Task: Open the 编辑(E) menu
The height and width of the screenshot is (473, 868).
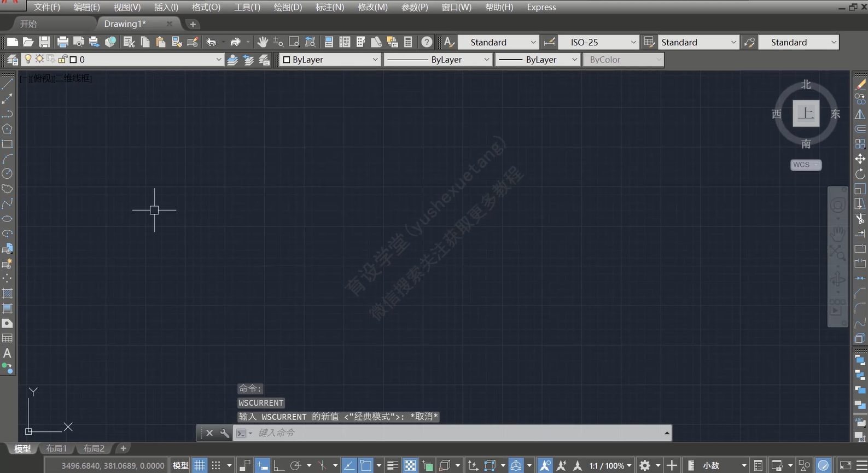Action: (87, 7)
